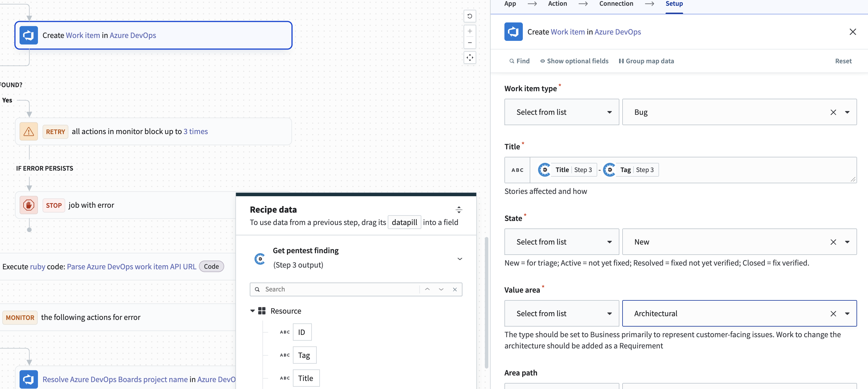Select the STOP job with error step
The height and width of the screenshot is (389, 868).
(x=125, y=205)
